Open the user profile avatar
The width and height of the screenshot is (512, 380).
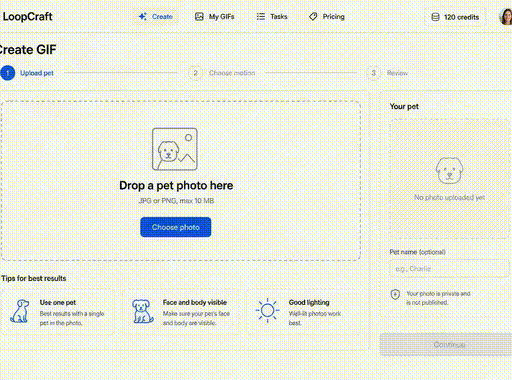coord(506,17)
